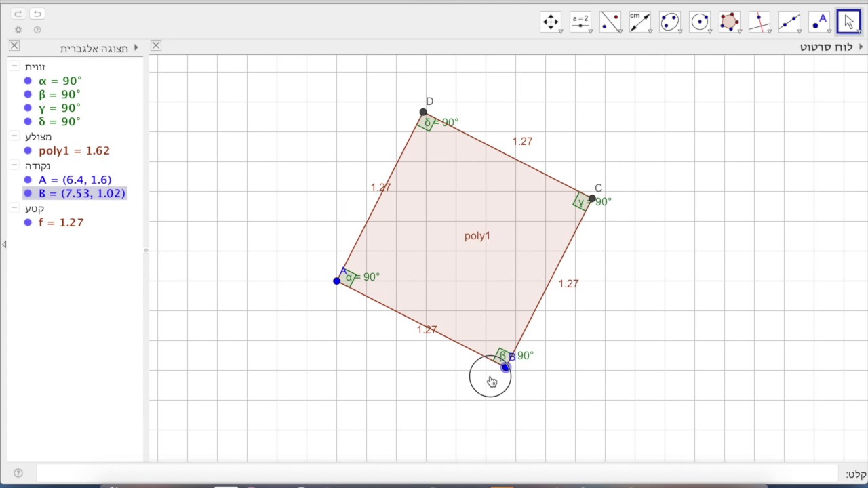Click the 1.27 label on side AD

(380, 188)
